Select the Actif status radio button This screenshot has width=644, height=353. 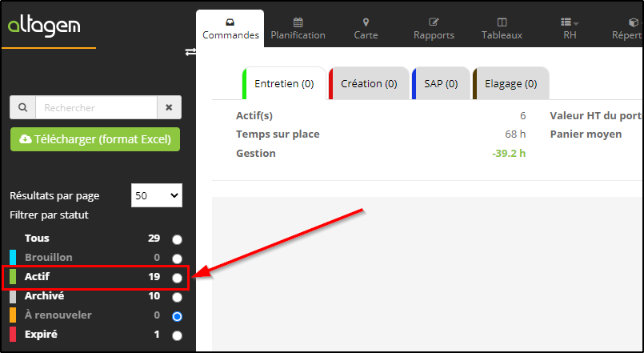click(177, 278)
